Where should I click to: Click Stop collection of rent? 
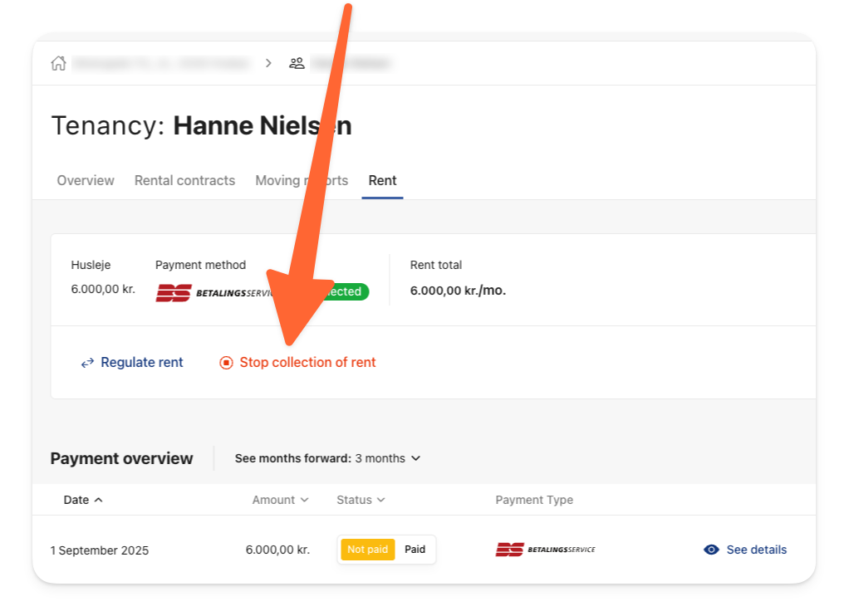click(297, 363)
